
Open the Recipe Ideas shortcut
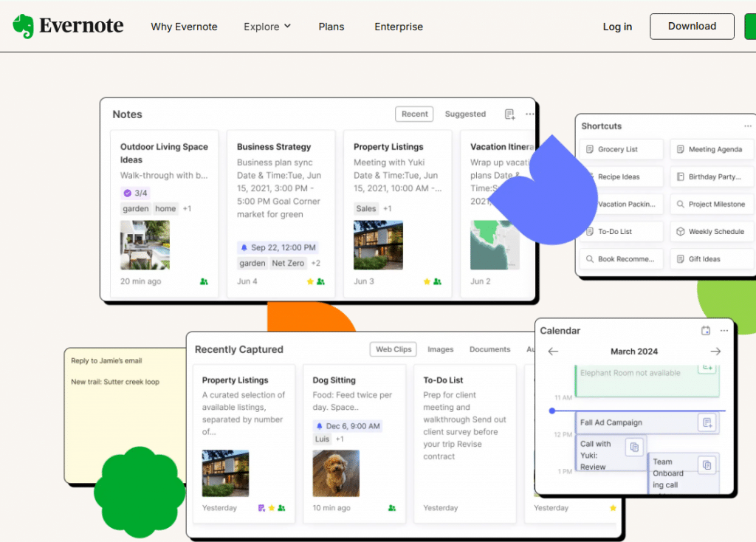pos(621,177)
